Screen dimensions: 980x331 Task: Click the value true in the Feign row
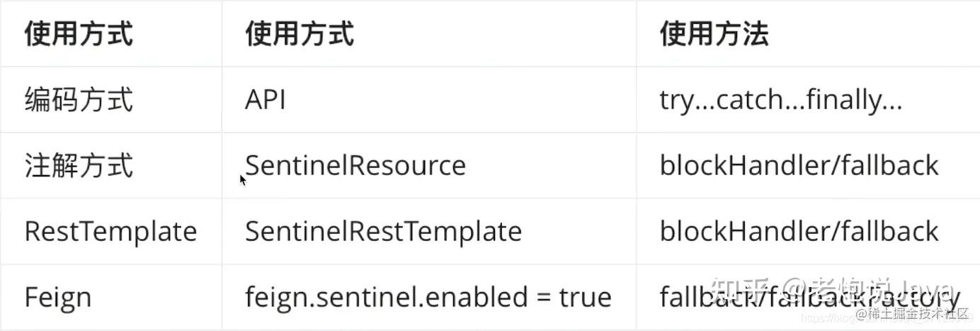585,297
